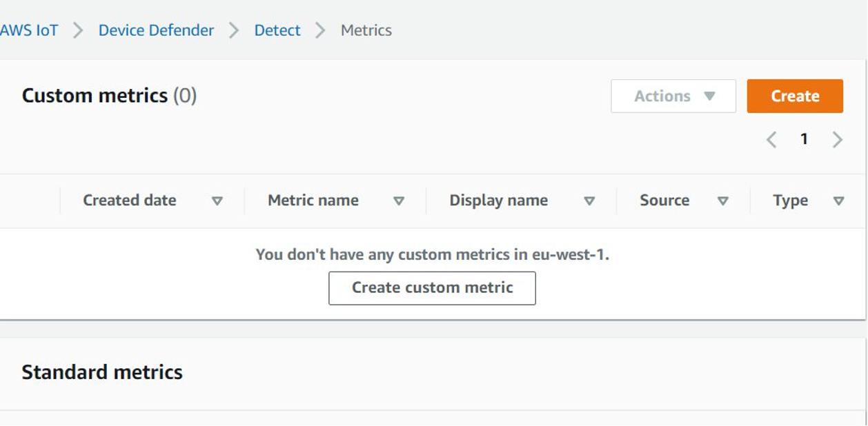Click sort triangle beside Source column
Screen dimensions: 868x426
click(x=722, y=201)
